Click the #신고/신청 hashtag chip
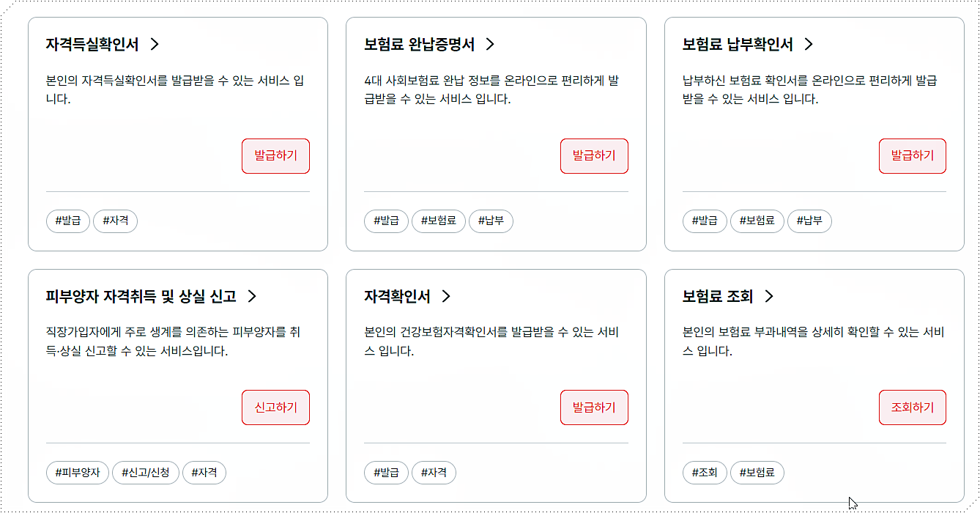 pos(144,473)
